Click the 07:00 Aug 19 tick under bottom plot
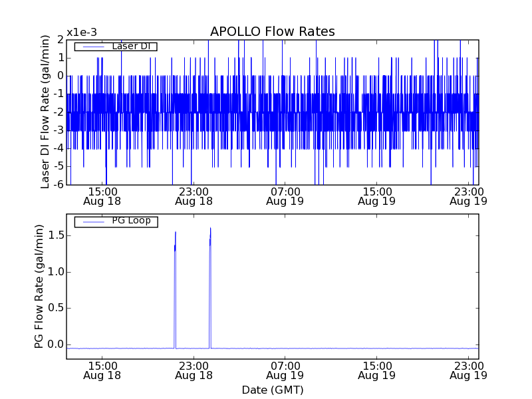Screen dimensions: 532x399 tap(285, 370)
